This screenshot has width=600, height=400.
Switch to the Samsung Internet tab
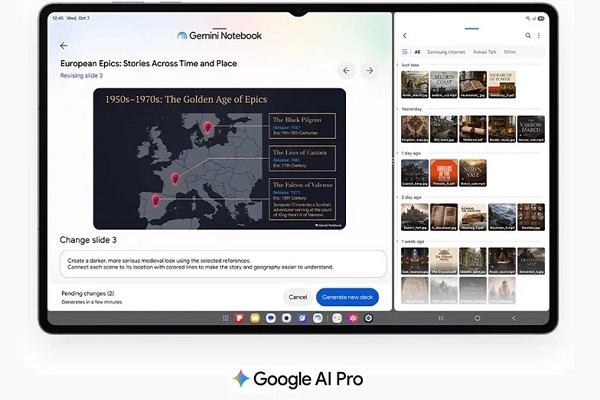446,52
